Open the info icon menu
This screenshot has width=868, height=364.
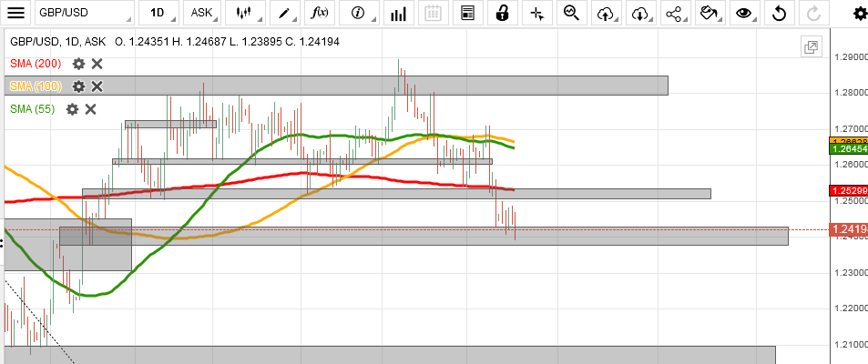click(x=359, y=13)
